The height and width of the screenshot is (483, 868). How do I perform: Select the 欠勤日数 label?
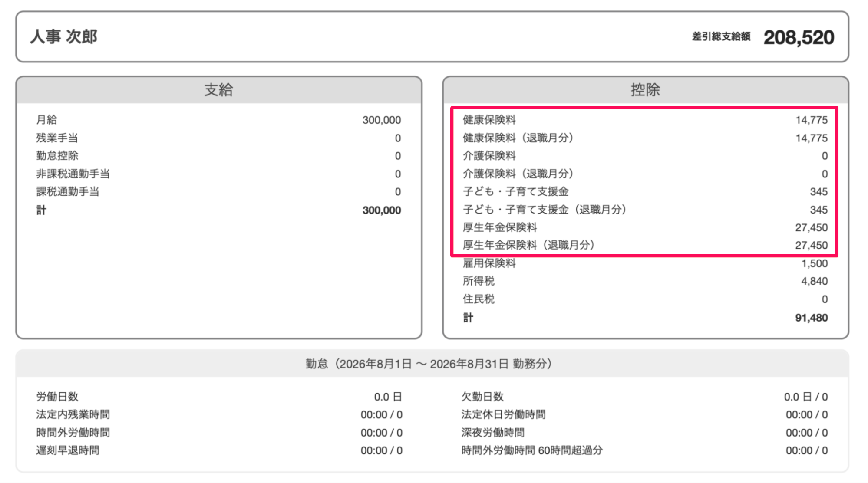(x=482, y=397)
